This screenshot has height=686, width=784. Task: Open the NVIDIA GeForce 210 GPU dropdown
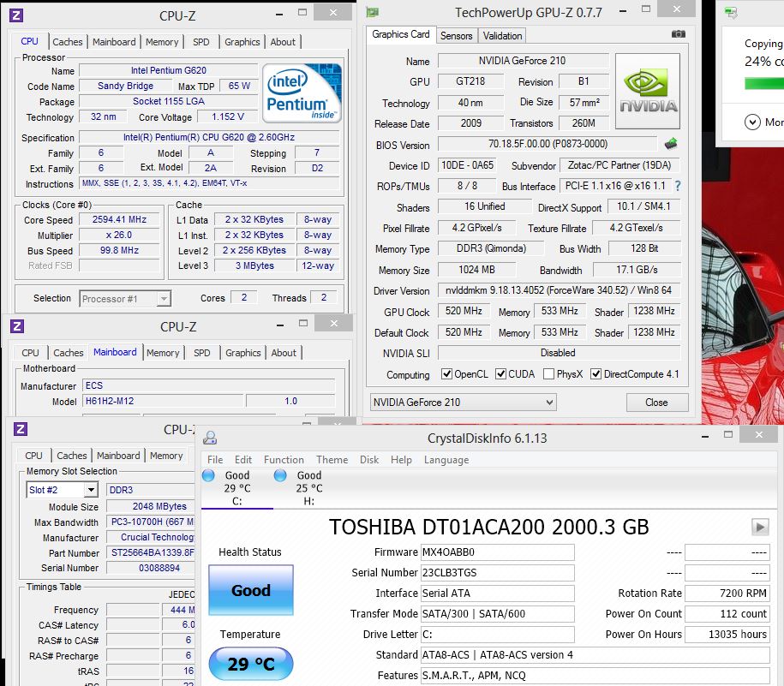click(x=463, y=403)
